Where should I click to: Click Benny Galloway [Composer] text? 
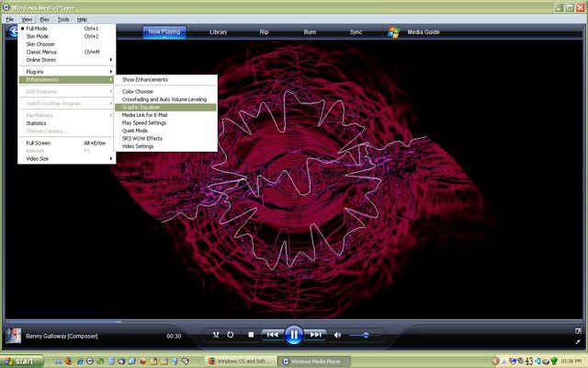(62, 336)
